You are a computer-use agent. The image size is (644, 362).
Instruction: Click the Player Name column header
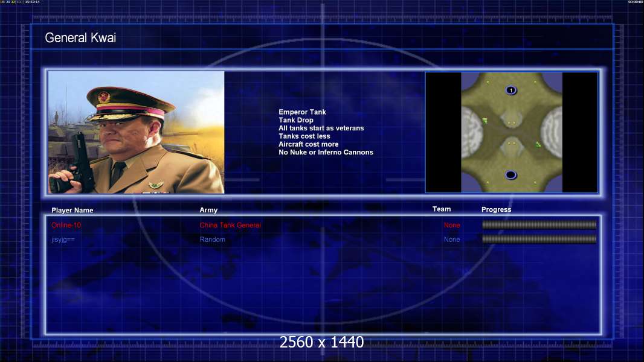tap(72, 211)
